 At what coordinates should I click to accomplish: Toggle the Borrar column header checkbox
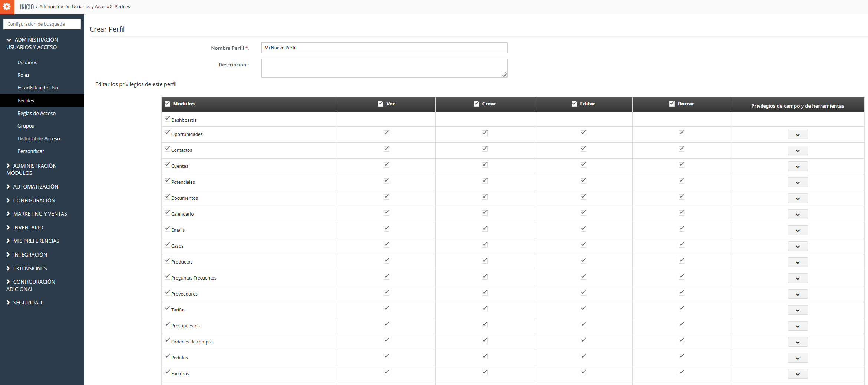pos(672,104)
